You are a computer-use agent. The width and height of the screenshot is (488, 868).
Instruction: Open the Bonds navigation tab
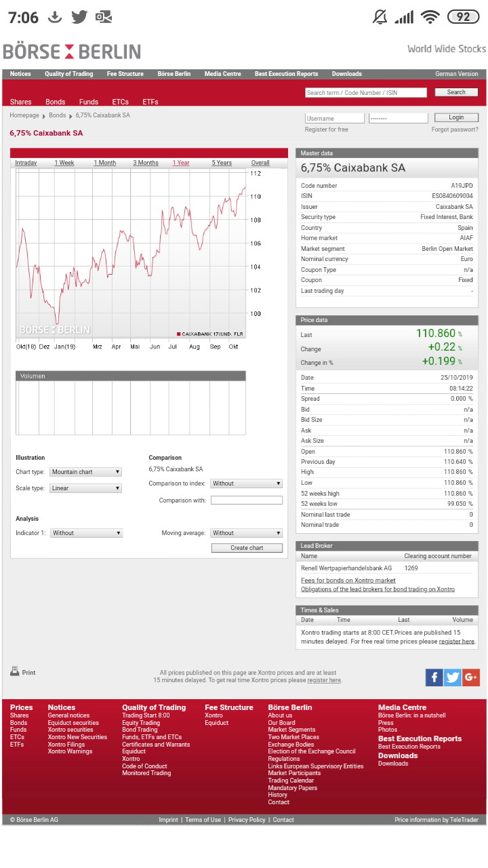click(x=56, y=102)
